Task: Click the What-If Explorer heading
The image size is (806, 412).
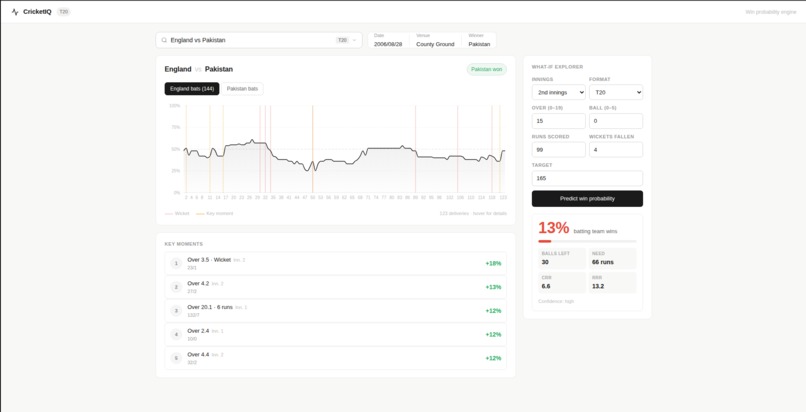Action: click(557, 67)
